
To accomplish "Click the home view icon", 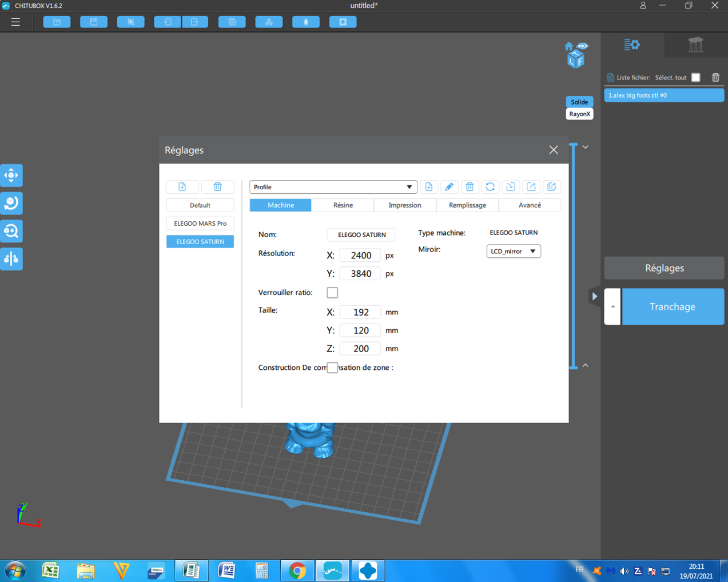I will coord(569,46).
